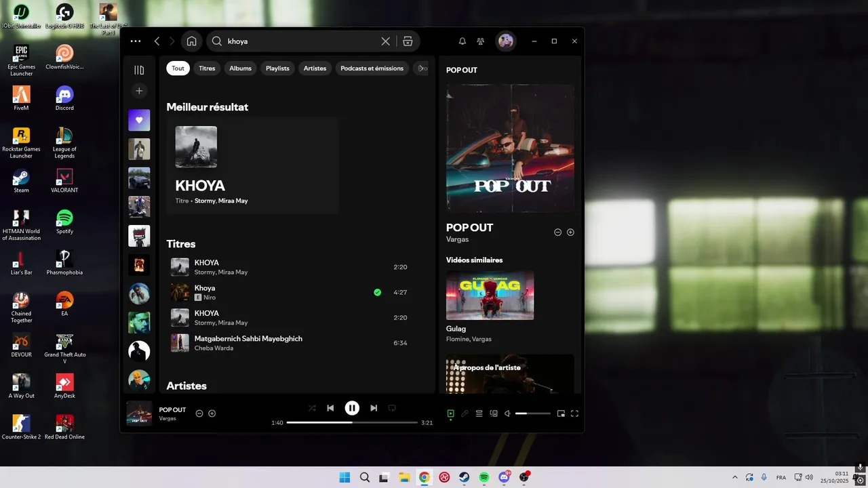Click Windows Start button on taskbar
868x488 pixels.
pos(344,477)
